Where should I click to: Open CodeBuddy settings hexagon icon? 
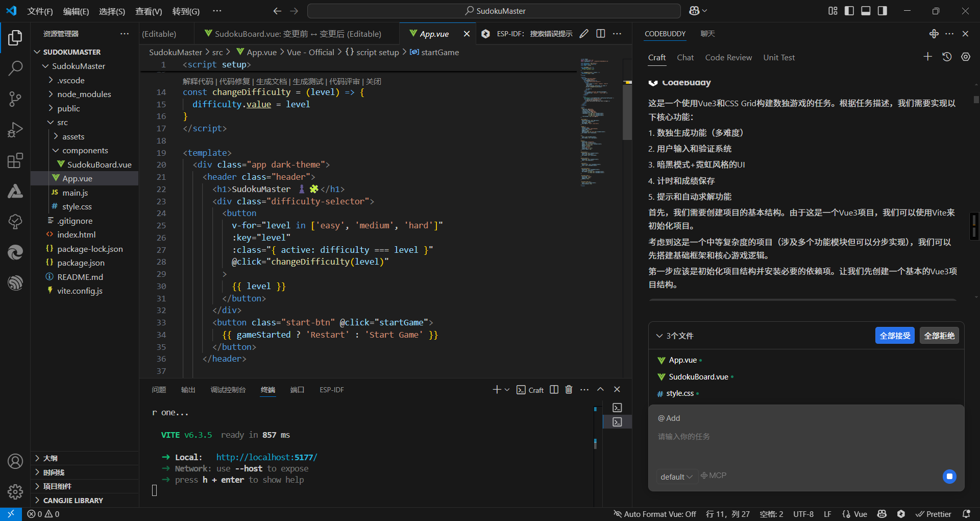tap(966, 57)
